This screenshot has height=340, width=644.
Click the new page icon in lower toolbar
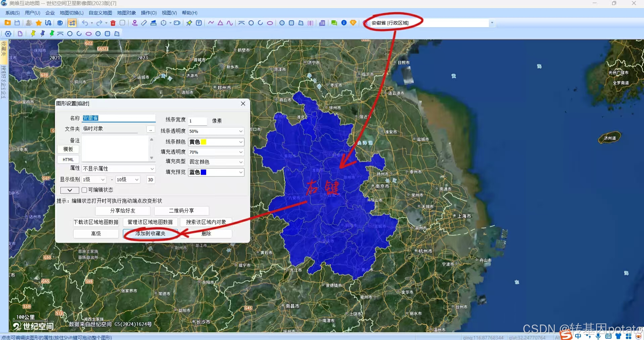click(20, 34)
